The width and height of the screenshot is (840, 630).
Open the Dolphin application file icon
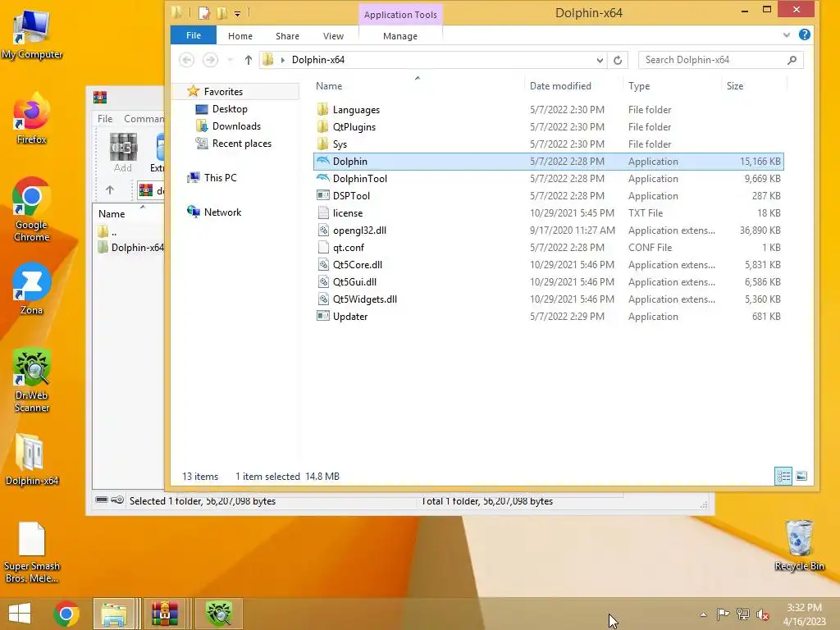[x=322, y=162]
